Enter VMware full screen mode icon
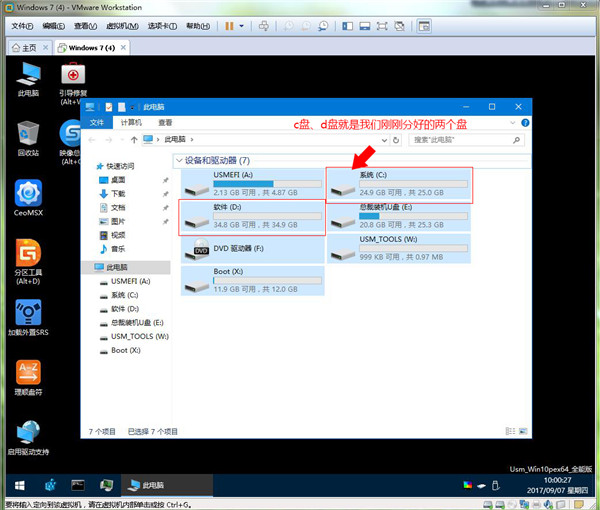The width and height of the screenshot is (600, 510). [x=382, y=26]
